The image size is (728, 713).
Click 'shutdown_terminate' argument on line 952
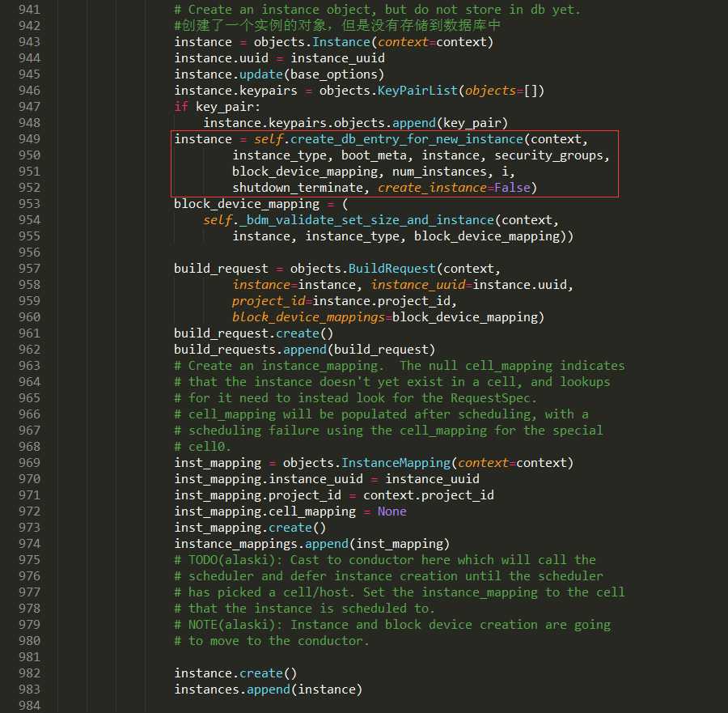[298, 188]
